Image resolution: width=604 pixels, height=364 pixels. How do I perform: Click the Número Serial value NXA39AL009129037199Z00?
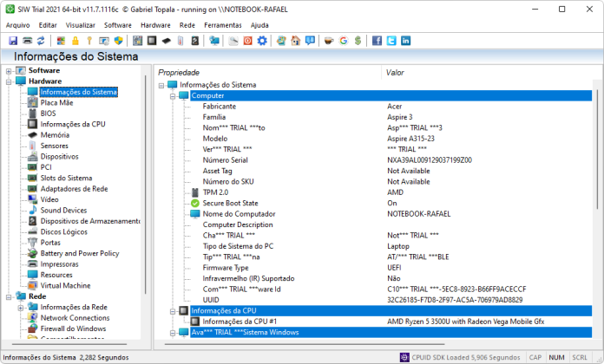[x=430, y=160]
